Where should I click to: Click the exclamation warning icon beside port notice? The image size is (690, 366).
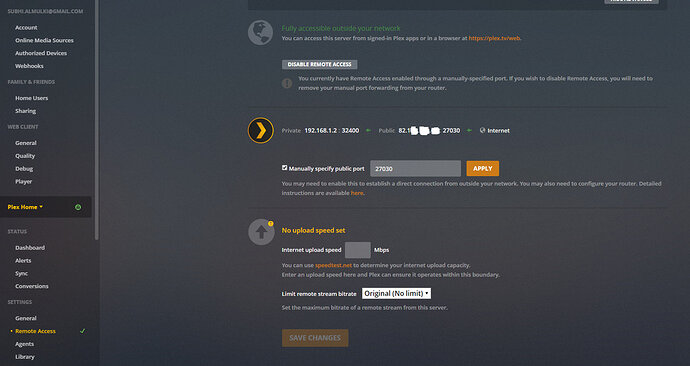[287, 83]
